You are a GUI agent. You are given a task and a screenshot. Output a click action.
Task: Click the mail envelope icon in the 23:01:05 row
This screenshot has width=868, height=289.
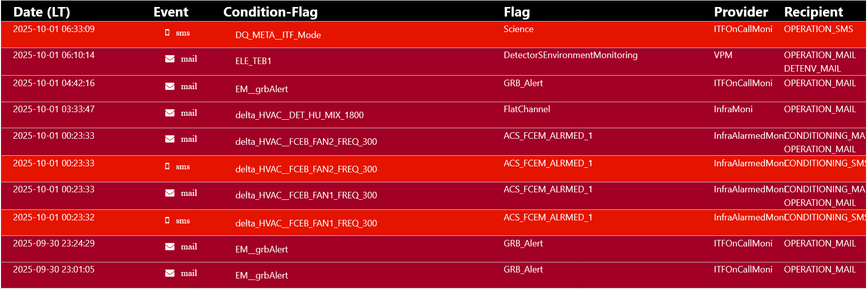click(170, 273)
